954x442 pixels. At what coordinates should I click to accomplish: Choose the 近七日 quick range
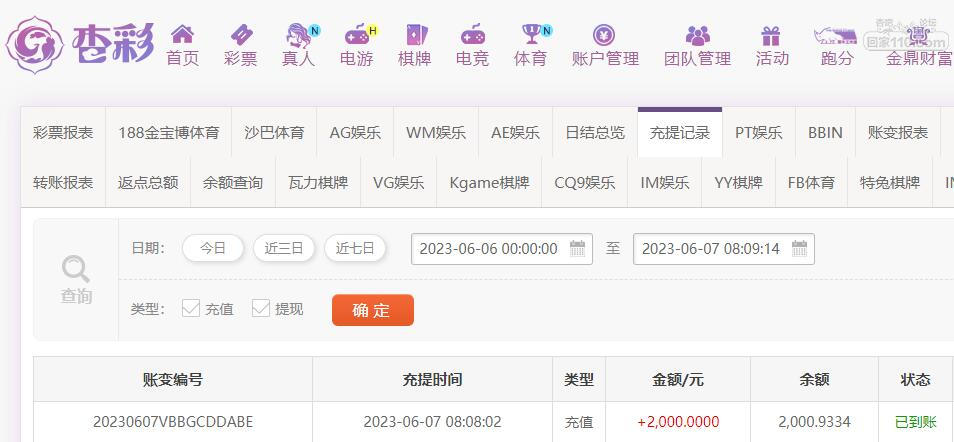[x=355, y=248]
